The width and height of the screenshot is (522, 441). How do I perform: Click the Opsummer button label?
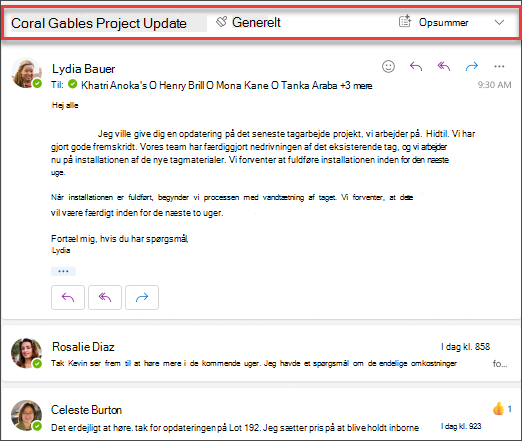[x=443, y=22]
